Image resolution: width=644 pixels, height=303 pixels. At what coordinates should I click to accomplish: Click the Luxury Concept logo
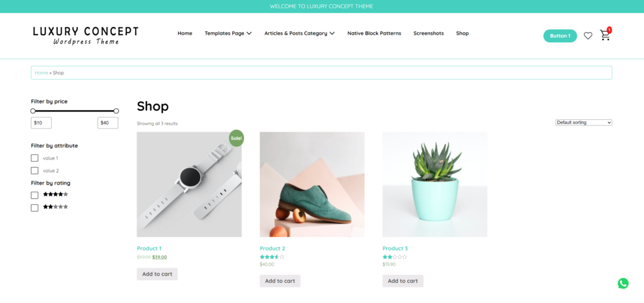[x=86, y=36]
